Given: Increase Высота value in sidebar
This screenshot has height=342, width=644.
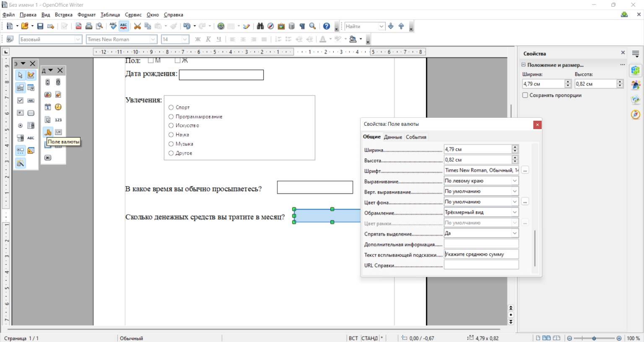Looking at the screenshot, I should point(620,82).
